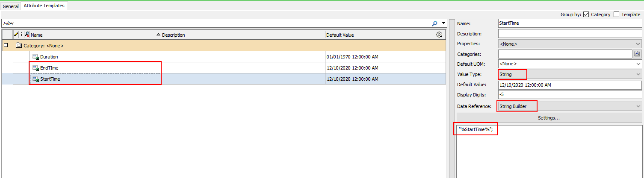The image size is (644, 178).
Task: Click the pencil icon column header
Action: coord(16,35)
